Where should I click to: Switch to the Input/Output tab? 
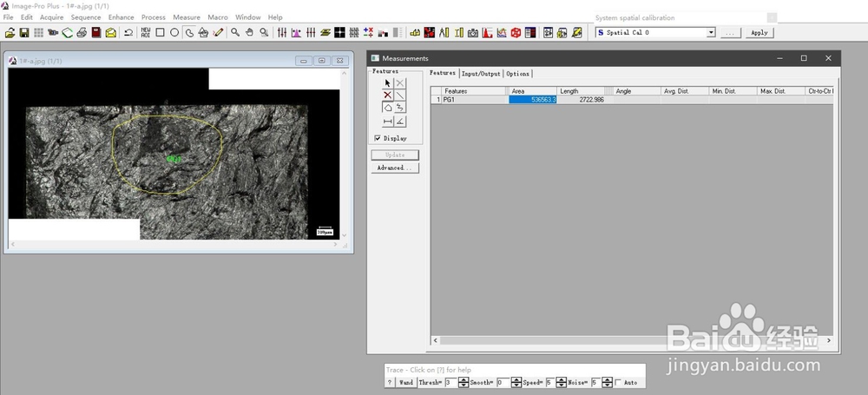point(481,73)
